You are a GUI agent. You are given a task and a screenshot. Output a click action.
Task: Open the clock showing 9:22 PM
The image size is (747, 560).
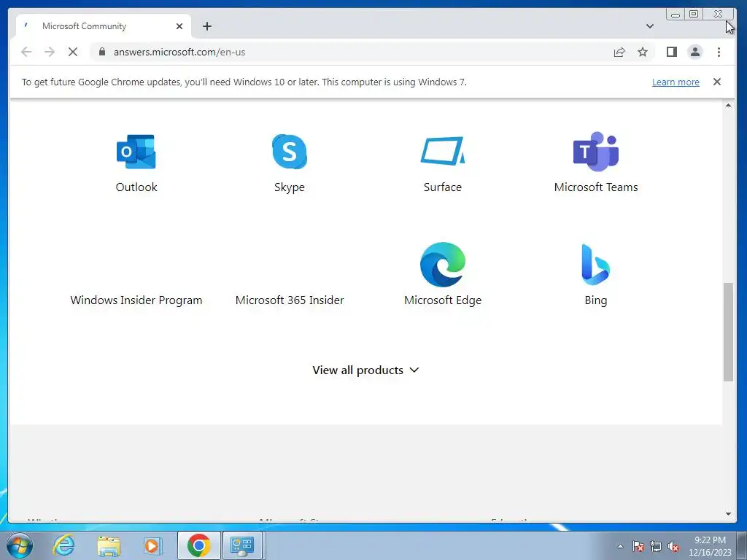710,546
